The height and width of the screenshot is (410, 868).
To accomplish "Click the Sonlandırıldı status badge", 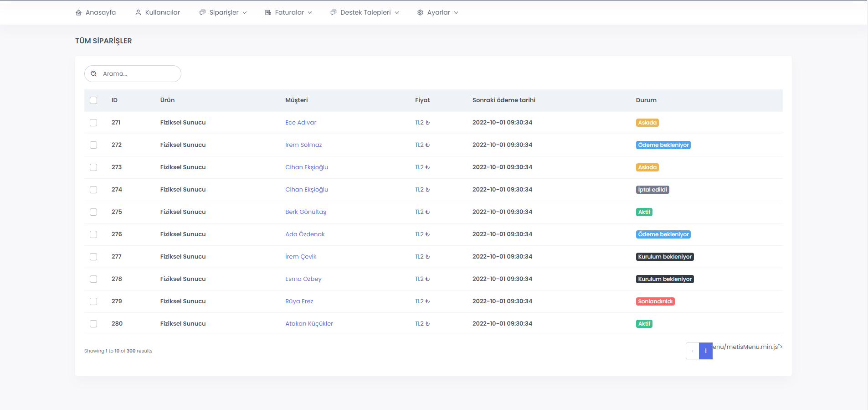I will (x=655, y=301).
